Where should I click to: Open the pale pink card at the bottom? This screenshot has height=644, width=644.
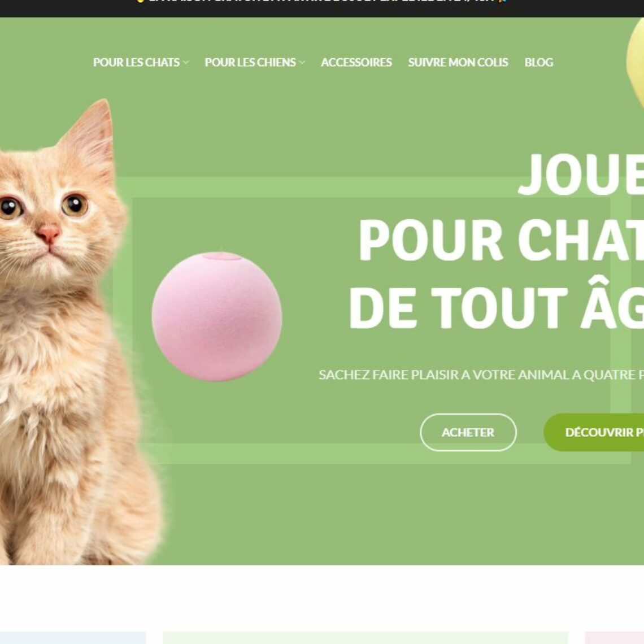pyautogui.click(x=615, y=638)
